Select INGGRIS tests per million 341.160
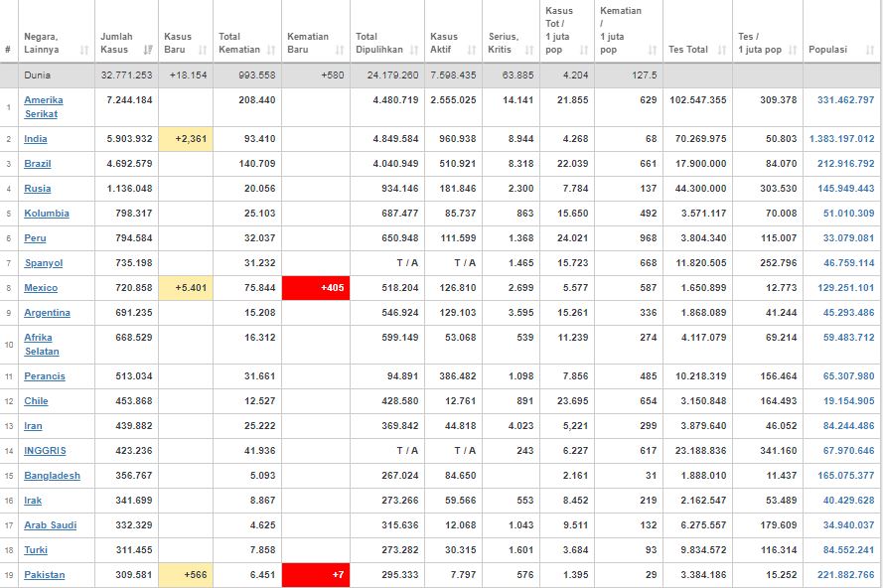The width and height of the screenshot is (883, 588). coord(779,450)
